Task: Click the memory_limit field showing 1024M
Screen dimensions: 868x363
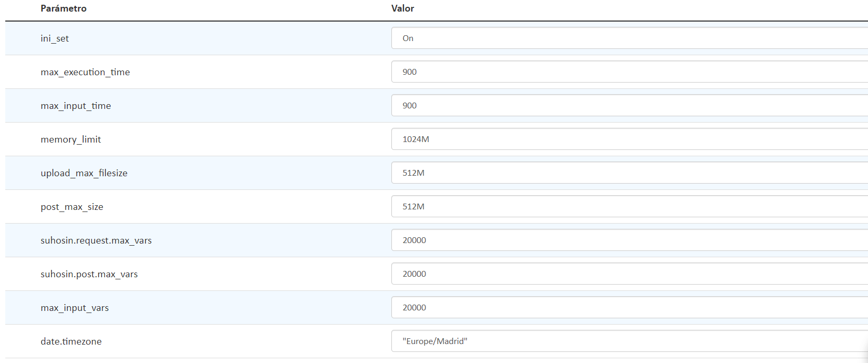Action: 629,139
